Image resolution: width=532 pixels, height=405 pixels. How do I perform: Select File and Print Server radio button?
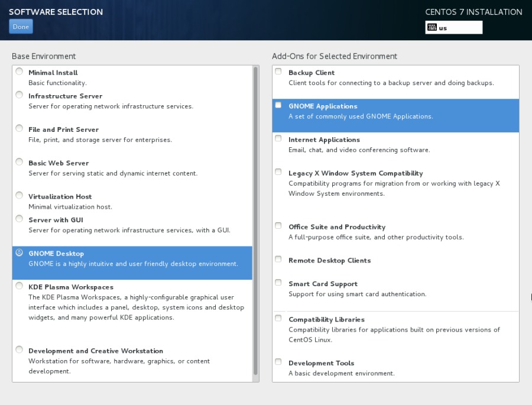click(20, 128)
